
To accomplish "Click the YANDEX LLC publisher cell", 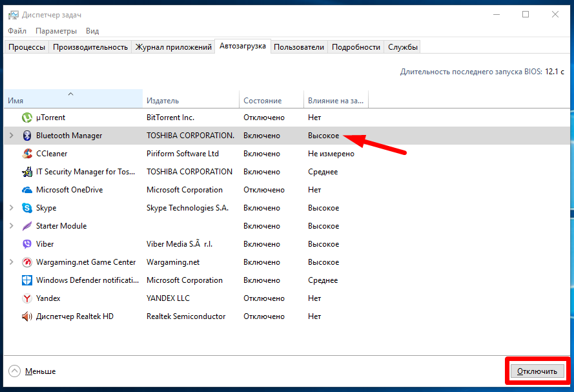I will [x=168, y=298].
